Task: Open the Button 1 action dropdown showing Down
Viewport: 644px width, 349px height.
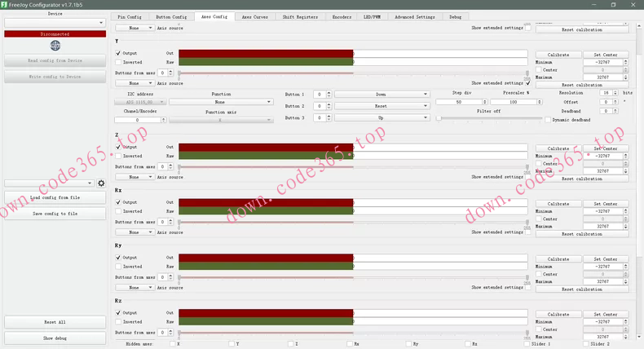Action: tap(382, 94)
